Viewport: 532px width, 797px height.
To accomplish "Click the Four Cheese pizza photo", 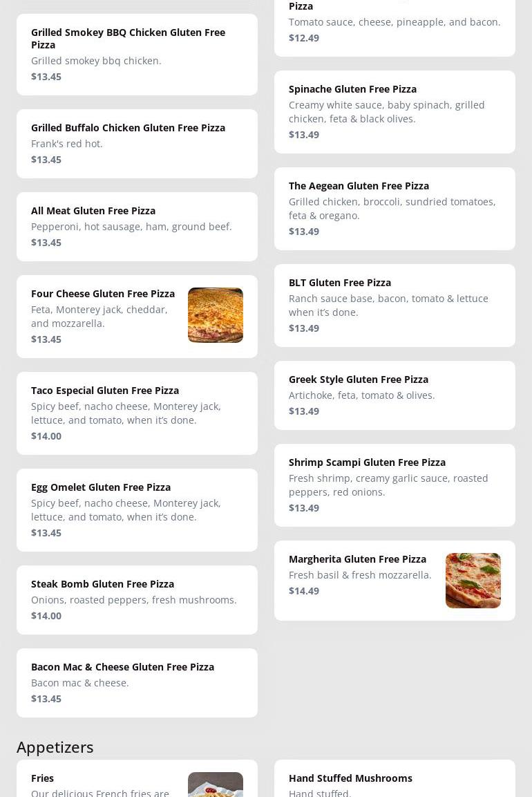I will coord(215,315).
